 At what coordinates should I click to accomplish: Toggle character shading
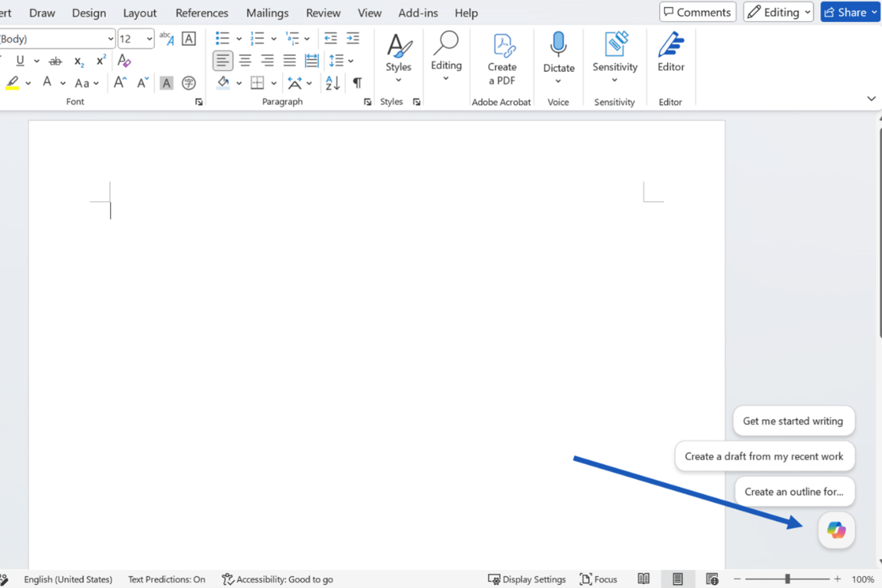coord(167,83)
